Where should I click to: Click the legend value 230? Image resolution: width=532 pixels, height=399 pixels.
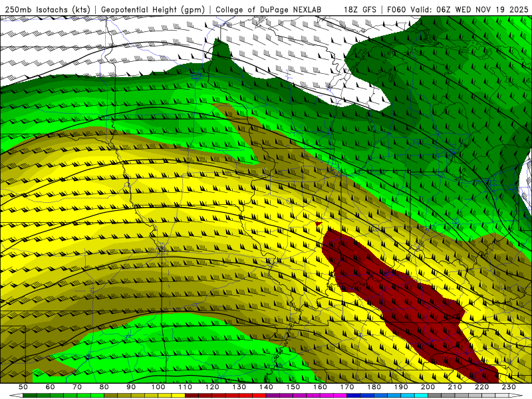509,387
